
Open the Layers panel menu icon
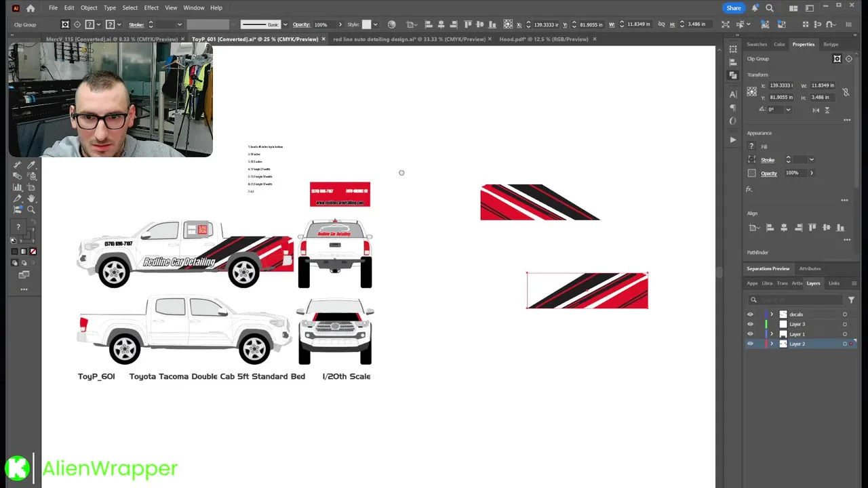click(854, 283)
